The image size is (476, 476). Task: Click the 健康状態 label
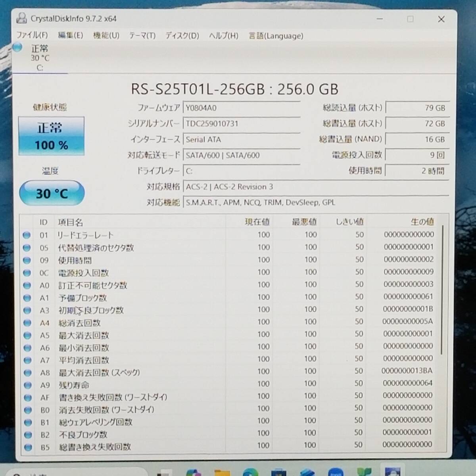(x=50, y=107)
